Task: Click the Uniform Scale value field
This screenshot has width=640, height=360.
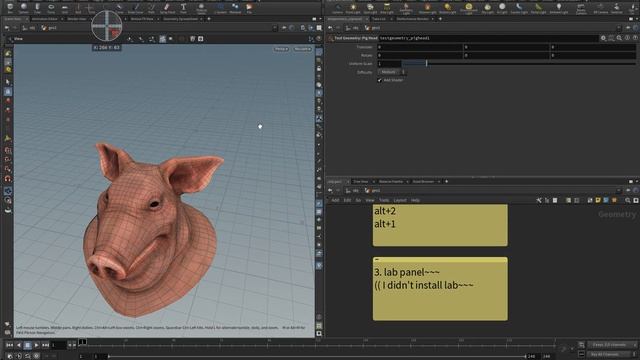Action: tap(389, 64)
